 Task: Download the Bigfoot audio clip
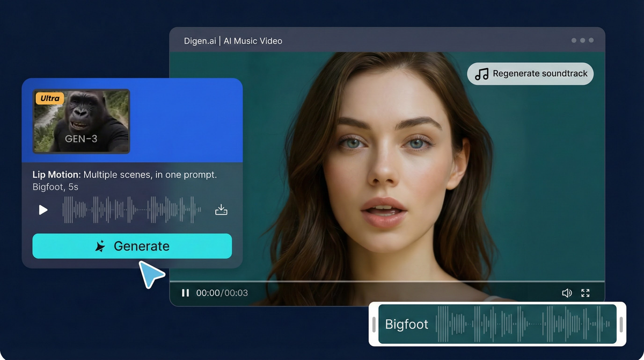(x=221, y=210)
